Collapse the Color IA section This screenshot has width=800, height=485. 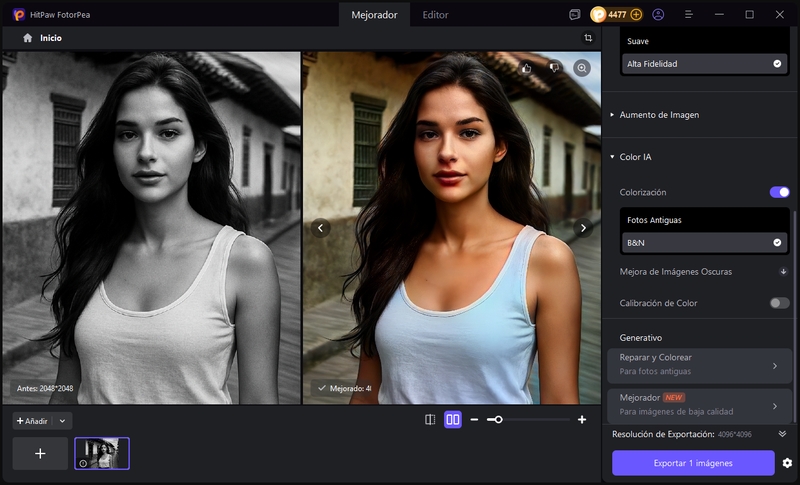(612, 157)
